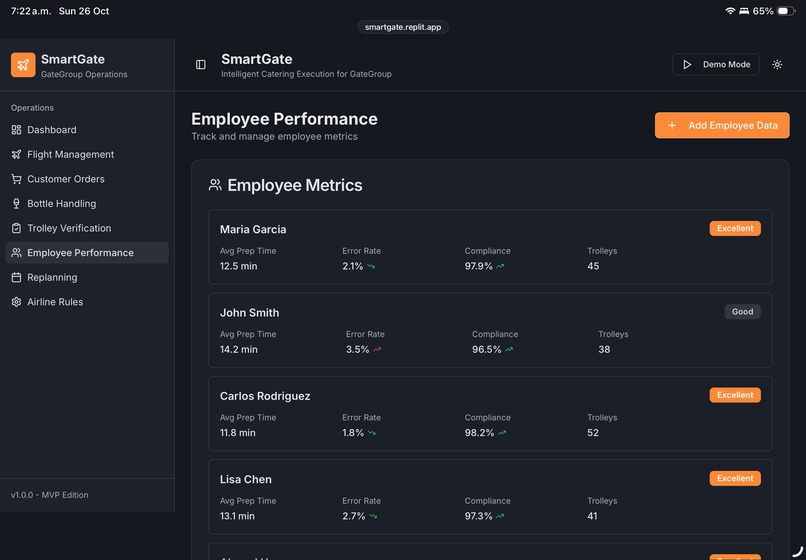Open the Replanning page
The height and width of the screenshot is (560, 806).
click(x=87, y=278)
